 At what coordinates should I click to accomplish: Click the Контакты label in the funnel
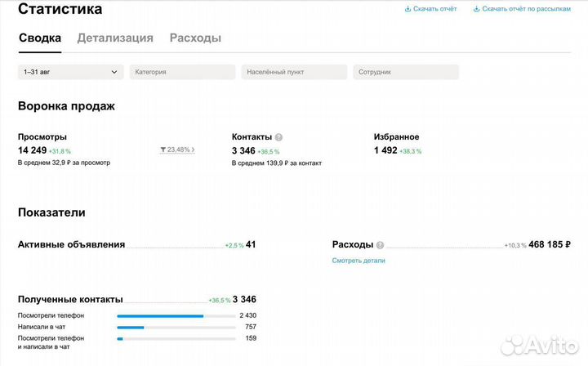[x=252, y=137]
